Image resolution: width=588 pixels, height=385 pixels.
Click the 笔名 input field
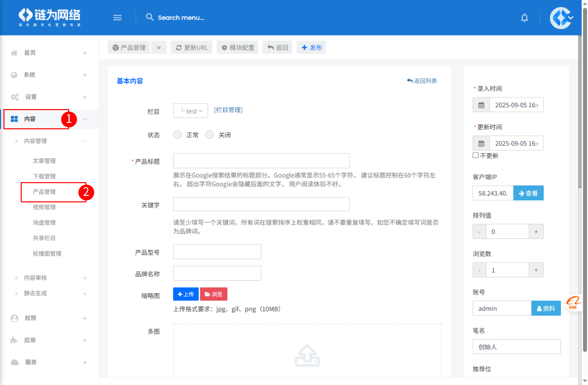click(x=517, y=346)
